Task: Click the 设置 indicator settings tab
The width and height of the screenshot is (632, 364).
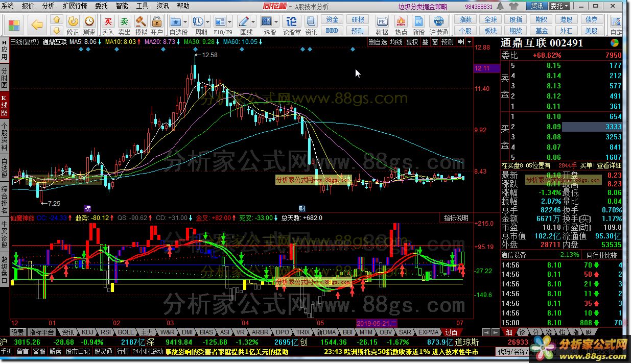Action: pyautogui.click(x=18, y=332)
